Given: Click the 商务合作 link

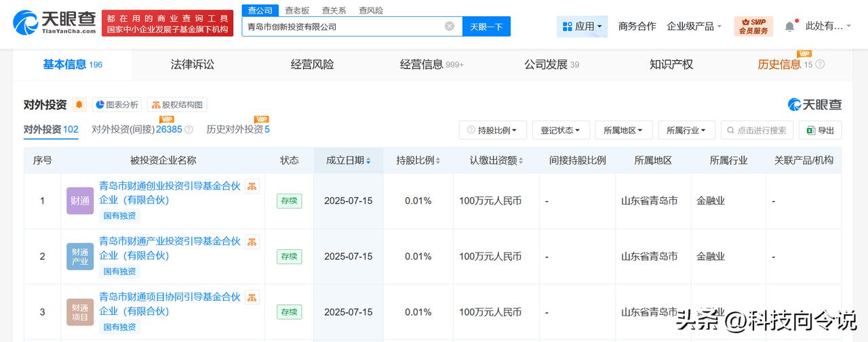Looking at the screenshot, I should (637, 26).
